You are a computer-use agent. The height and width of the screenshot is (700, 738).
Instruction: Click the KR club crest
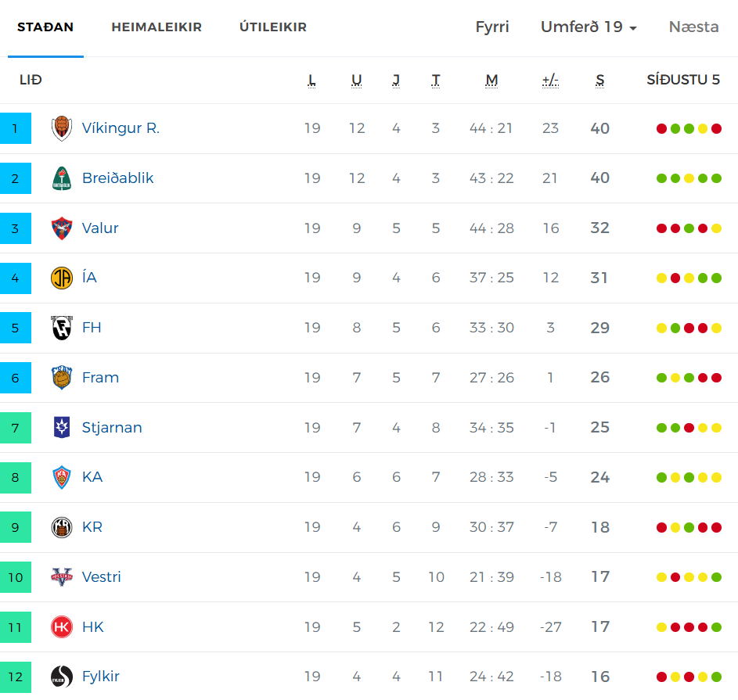[x=62, y=527]
